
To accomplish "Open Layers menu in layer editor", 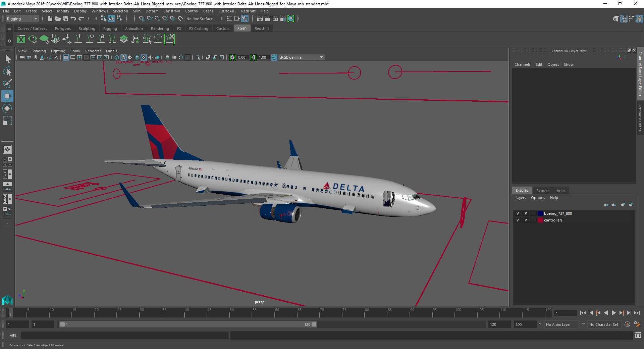I will coord(520,198).
